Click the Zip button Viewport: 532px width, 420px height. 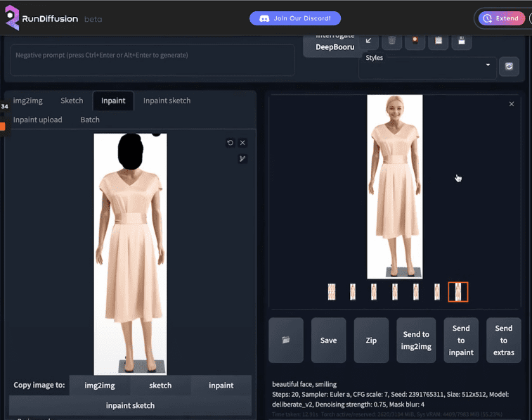click(x=371, y=341)
